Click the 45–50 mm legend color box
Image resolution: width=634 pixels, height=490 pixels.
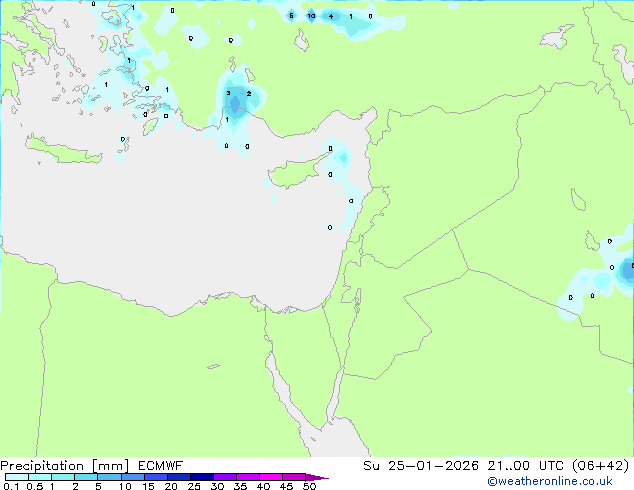coord(294,477)
